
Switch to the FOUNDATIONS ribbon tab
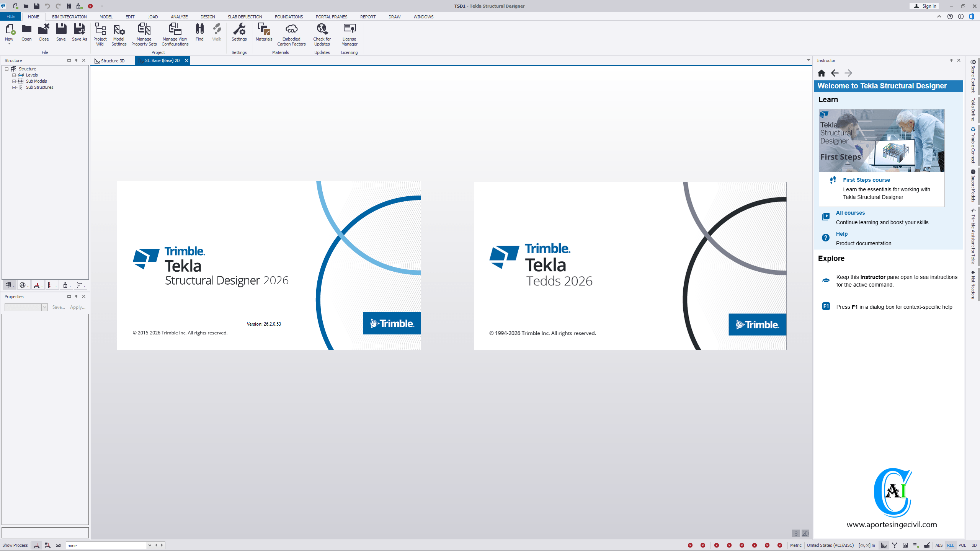[x=289, y=17]
